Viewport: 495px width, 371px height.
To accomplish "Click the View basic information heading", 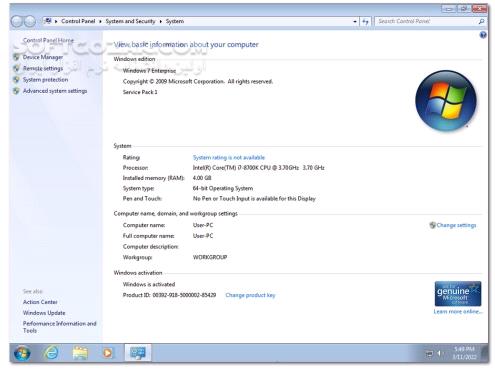I will click(x=186, y=44).
